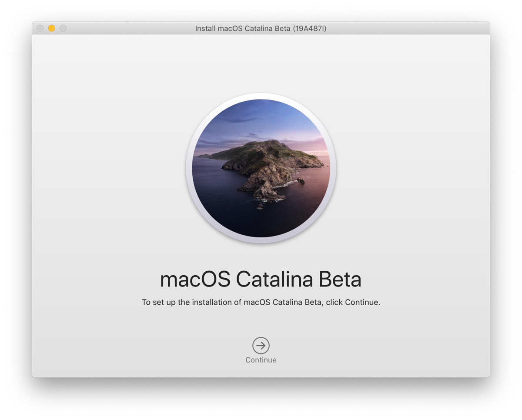Click the 'To set up the installation' instruction text
522x420 pixels.
[x=191, y=302]
